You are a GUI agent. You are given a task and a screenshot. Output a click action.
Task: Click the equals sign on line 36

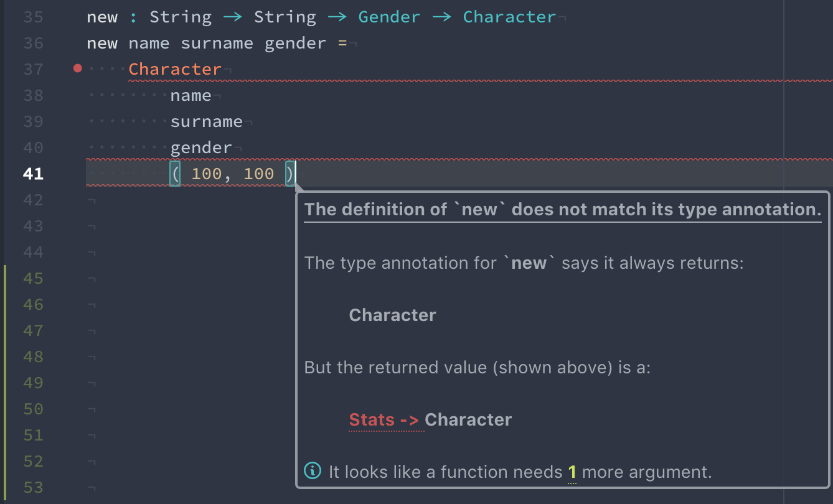coord(342,43)
